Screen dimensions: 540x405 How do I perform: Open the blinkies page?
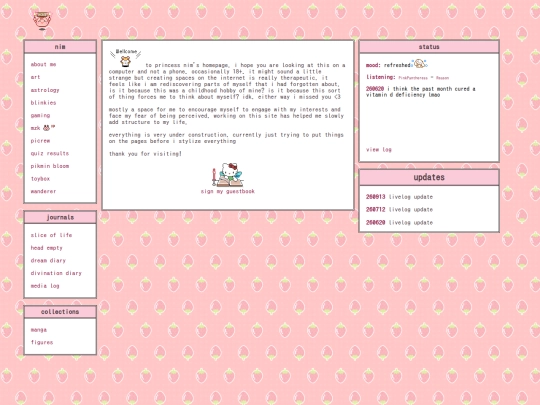43,103
